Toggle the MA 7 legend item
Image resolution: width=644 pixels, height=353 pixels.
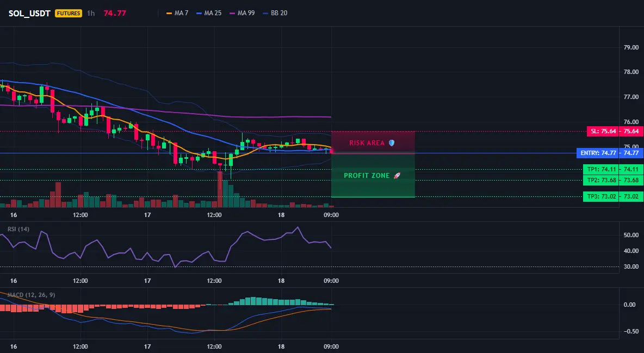177,13
